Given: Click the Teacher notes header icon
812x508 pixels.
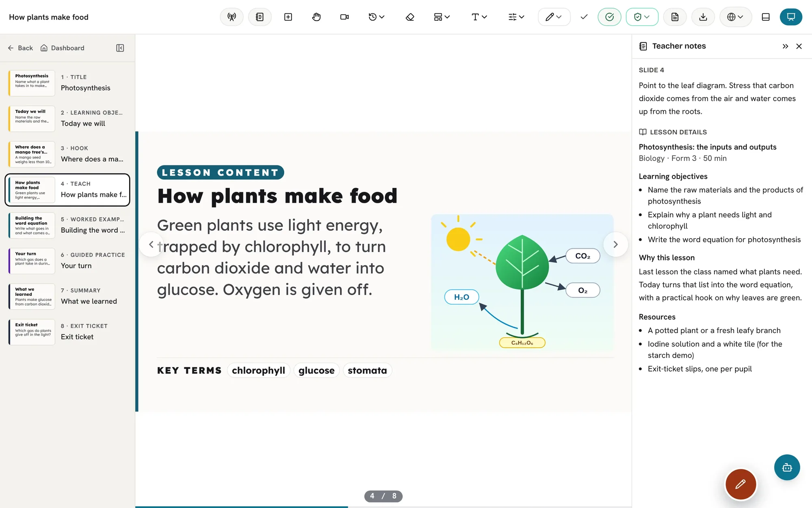Looking at the screenshot, I should point(643,46).
